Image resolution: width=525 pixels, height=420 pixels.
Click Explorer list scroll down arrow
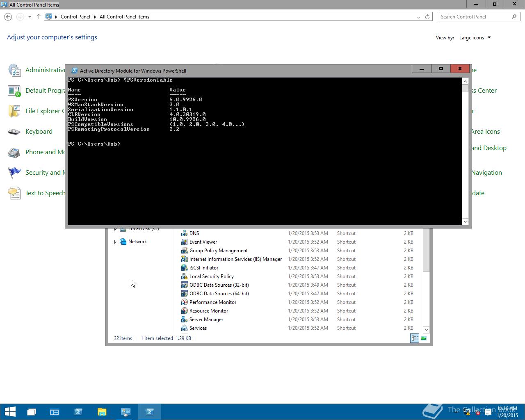click(x=426, y=330)
